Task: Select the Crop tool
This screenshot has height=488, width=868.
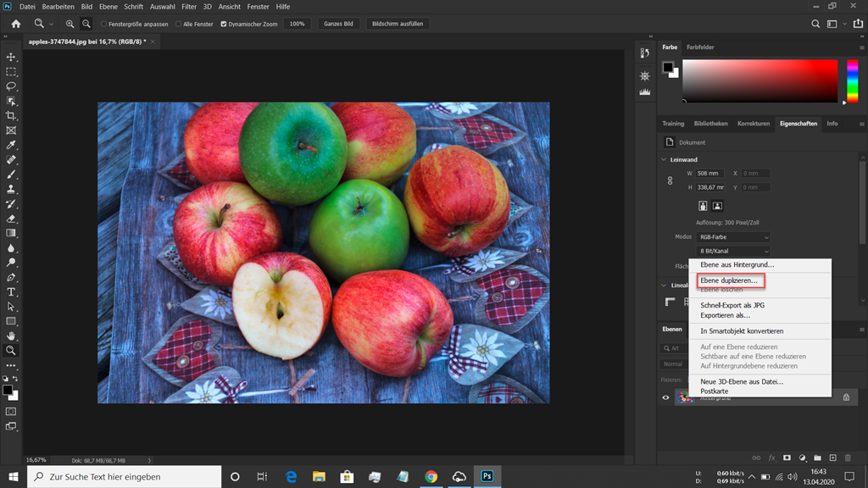Action: (x=11, y=115)
